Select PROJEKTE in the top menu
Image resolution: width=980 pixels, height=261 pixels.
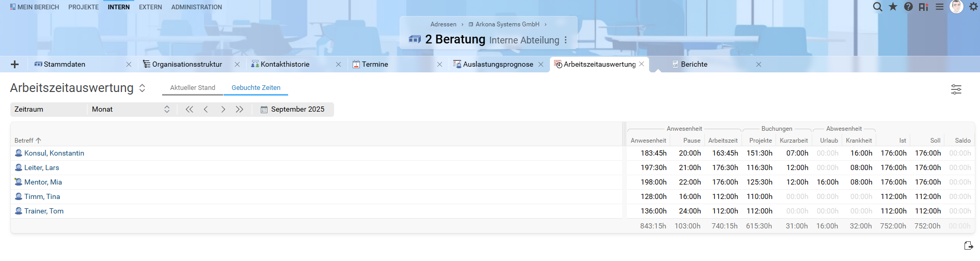tap(83, 7)
